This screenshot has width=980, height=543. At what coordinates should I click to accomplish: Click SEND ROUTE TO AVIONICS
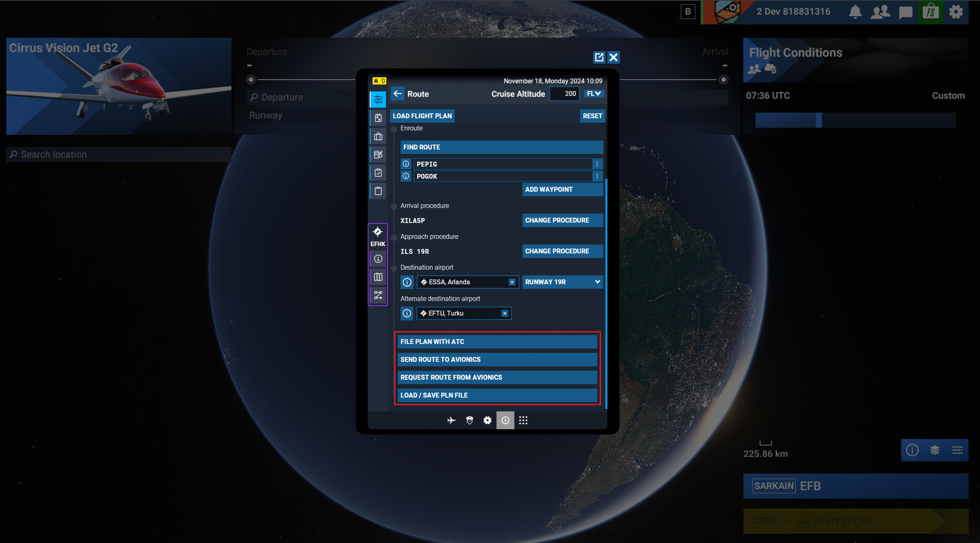click(497, 359)
